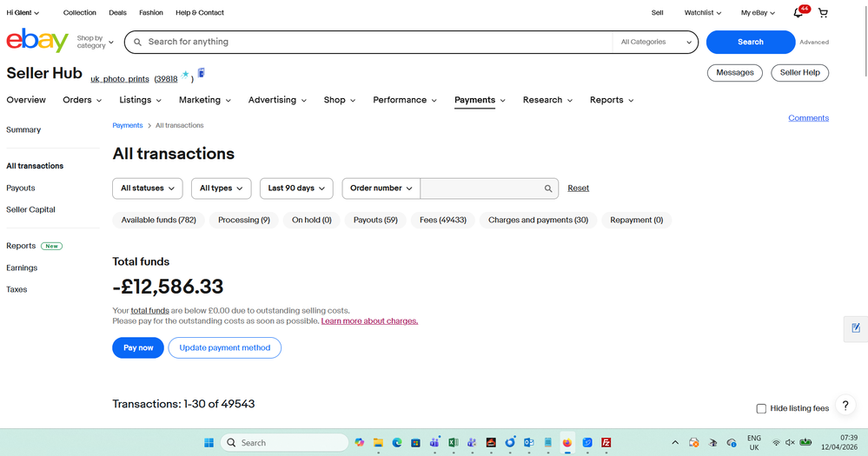
Task: Open Windows Start menu
Action: click(x=209, y=443)
